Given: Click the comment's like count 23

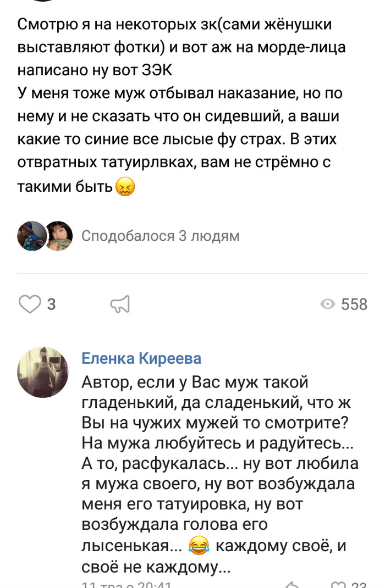Looking at the screenshot, I should (359, 585).
